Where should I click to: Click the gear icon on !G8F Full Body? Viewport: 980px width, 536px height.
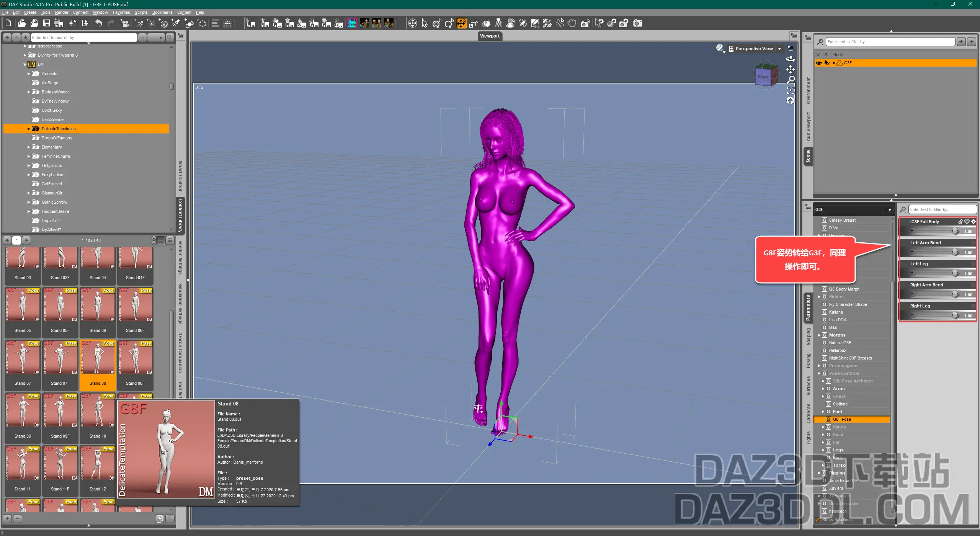[x=973, y=222]
